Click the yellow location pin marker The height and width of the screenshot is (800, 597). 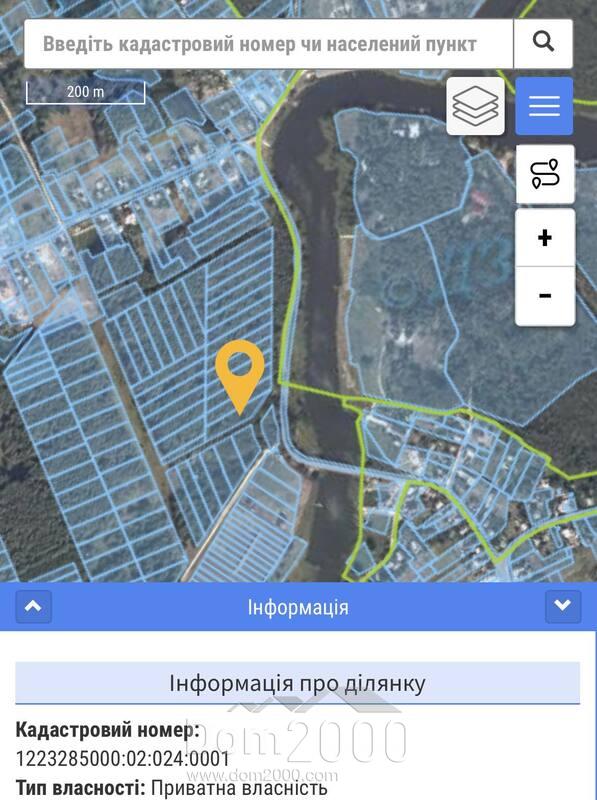pos(240,377)
